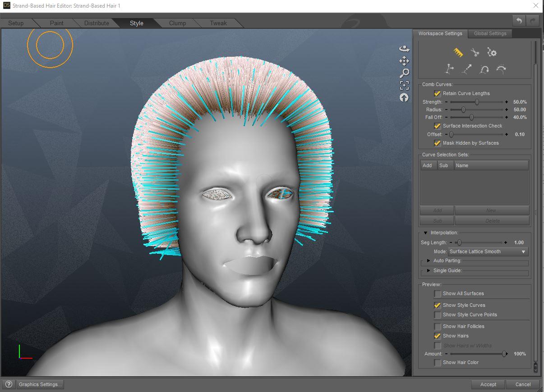Screen dimensions: 544x392
Task: Expand the Auto Parting section
Action: tap(429, 261)
